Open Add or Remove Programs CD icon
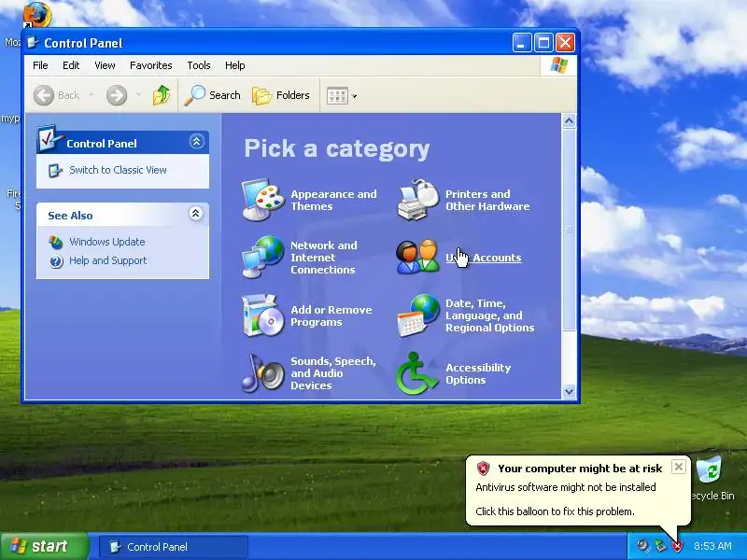This screenshot has height=560, width=747. tap(262, 315)
